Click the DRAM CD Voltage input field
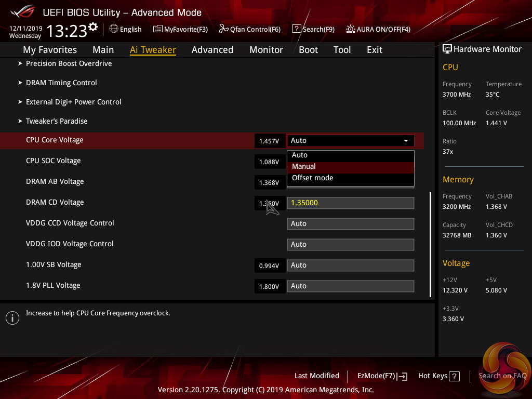 click(x=350, y=203)
